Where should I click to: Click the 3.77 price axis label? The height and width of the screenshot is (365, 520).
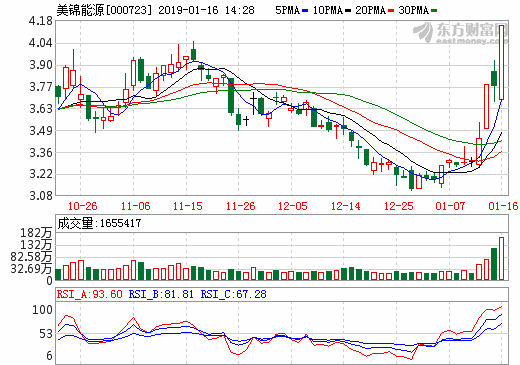(41, 87)
